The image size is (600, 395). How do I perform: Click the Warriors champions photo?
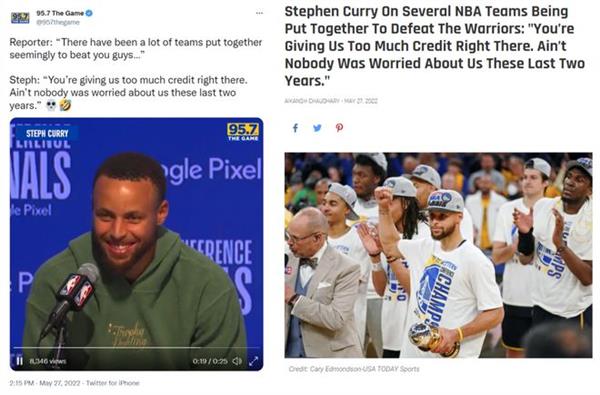coord(438,255)
